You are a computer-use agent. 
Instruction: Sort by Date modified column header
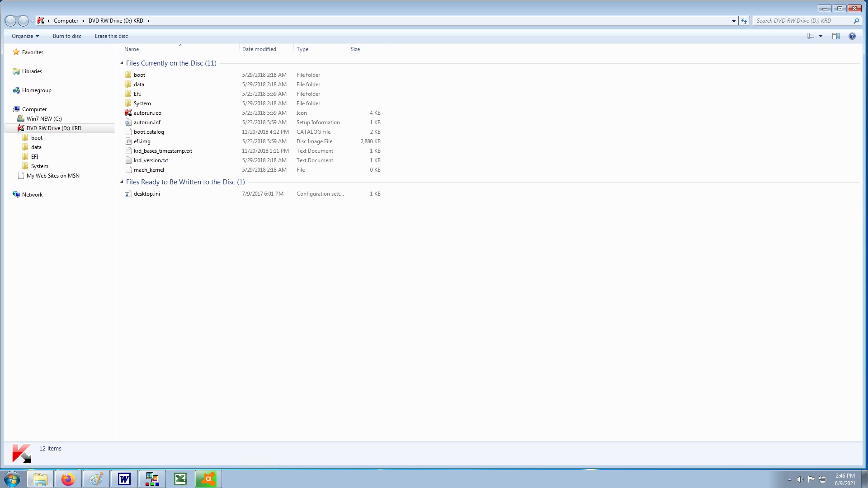click(x=259, y=49)
